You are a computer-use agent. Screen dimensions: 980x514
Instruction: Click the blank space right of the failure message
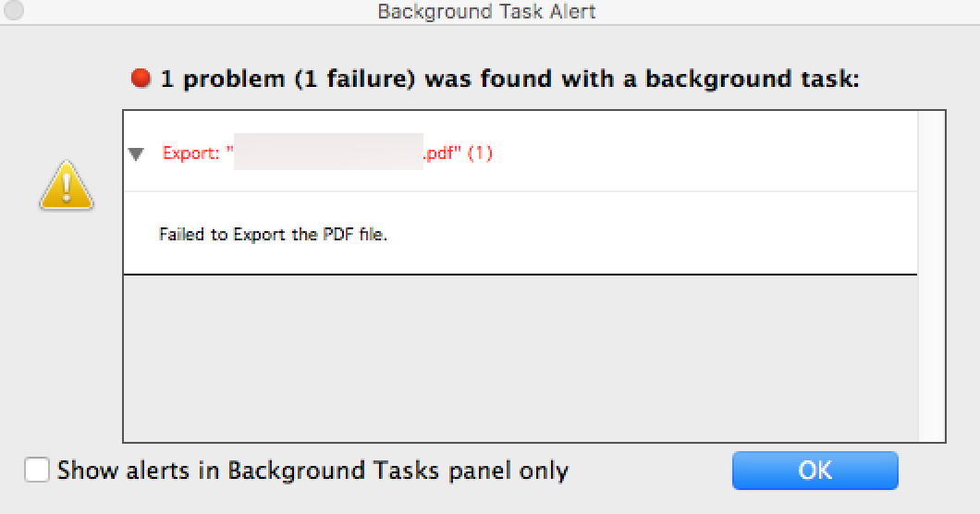pos(652,233)
